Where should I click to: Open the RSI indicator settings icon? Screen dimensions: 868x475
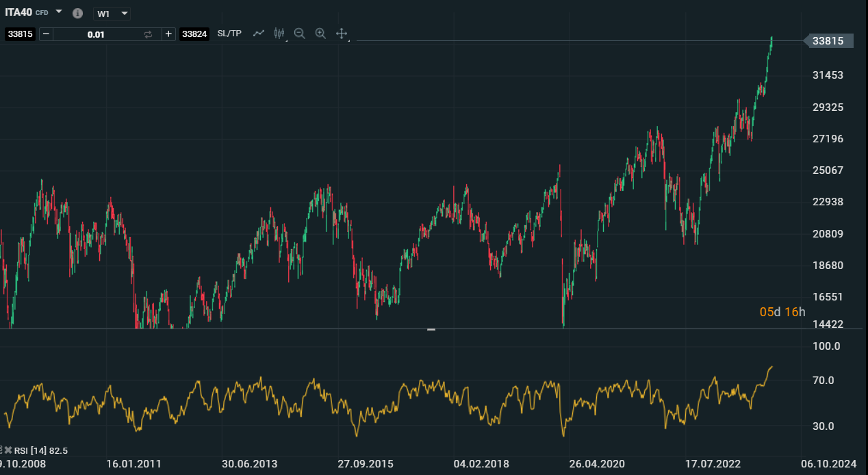[x=2, y=450]
